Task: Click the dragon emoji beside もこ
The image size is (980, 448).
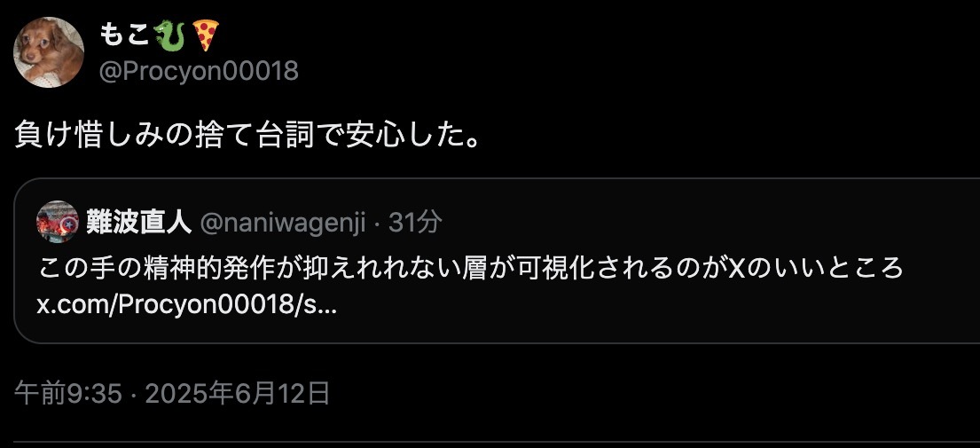Action: pos(169,36)
